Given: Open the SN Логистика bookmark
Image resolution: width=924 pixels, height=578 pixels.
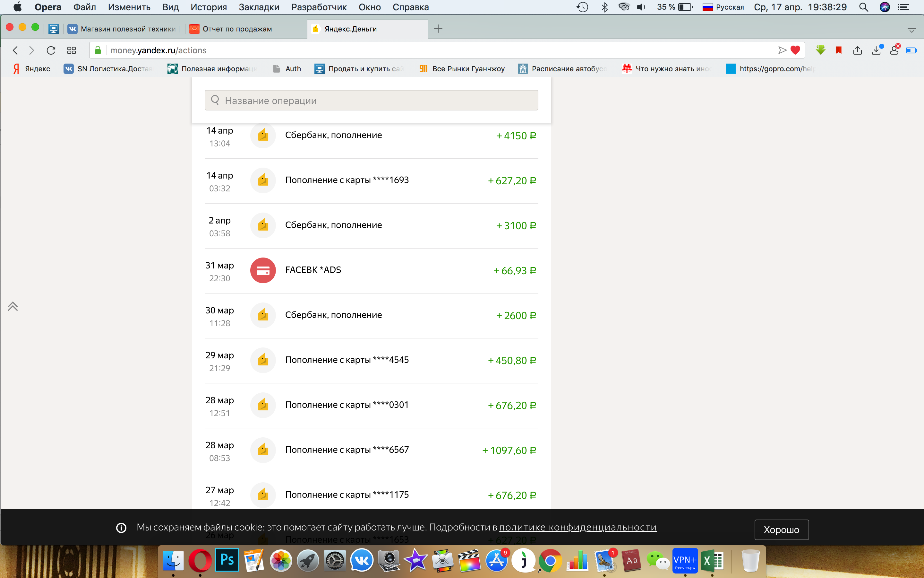Looking at the screenshot, I should (x=108, y=69).
